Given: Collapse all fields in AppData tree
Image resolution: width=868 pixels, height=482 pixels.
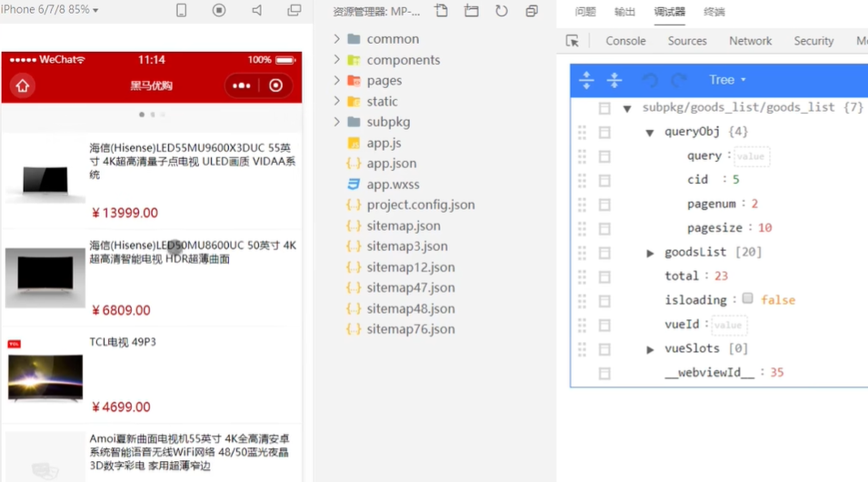Looking at the screenshot, I should coord(614,80).
